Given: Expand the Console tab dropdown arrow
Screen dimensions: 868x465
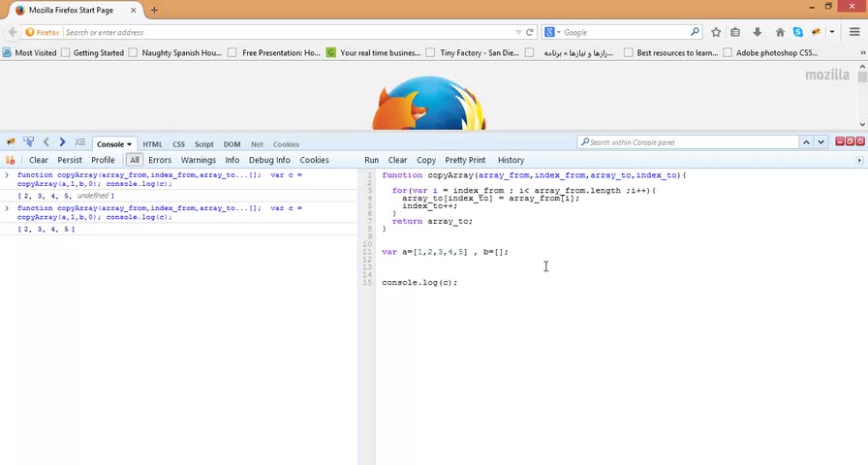Looking at the screenshot, I should click(129, 144).
